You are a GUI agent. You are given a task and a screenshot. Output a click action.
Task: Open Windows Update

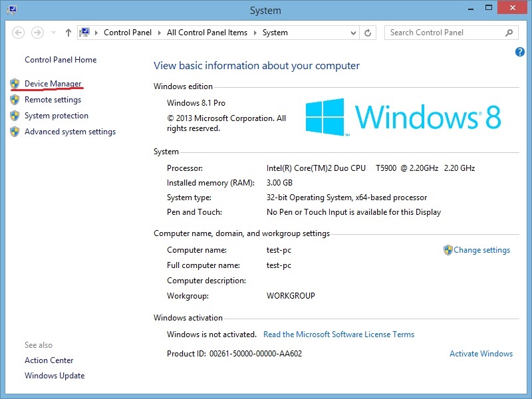point(55,376)
